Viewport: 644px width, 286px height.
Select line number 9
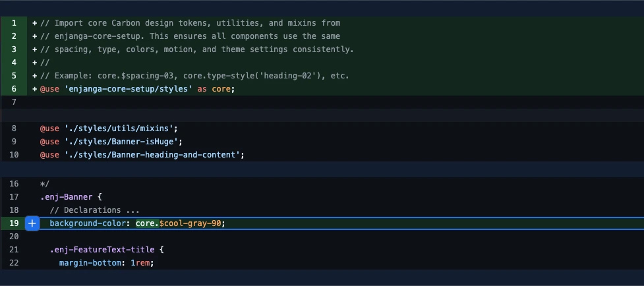[14, 142]
